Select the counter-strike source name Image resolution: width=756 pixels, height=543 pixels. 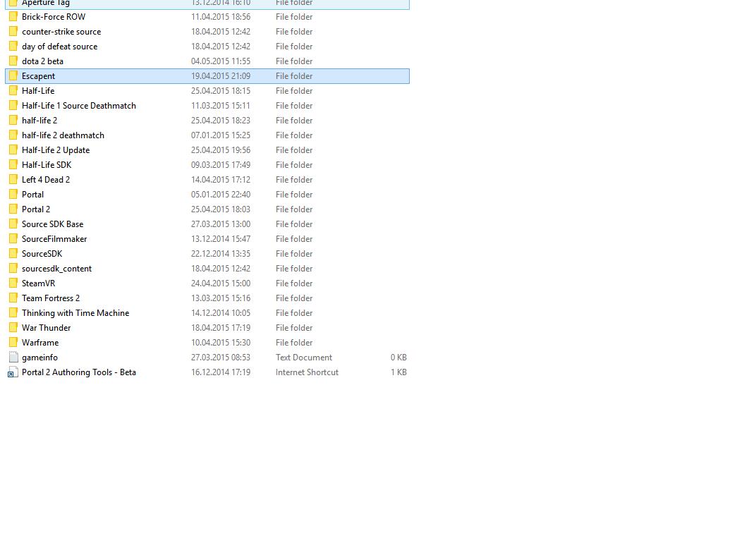(x=61, y=32)
